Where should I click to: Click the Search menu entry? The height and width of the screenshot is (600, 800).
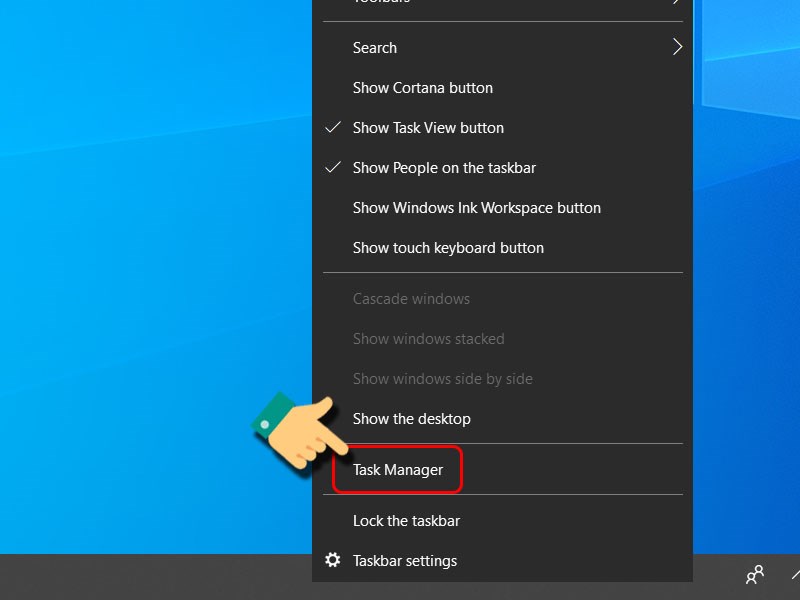tap(375, 47)
